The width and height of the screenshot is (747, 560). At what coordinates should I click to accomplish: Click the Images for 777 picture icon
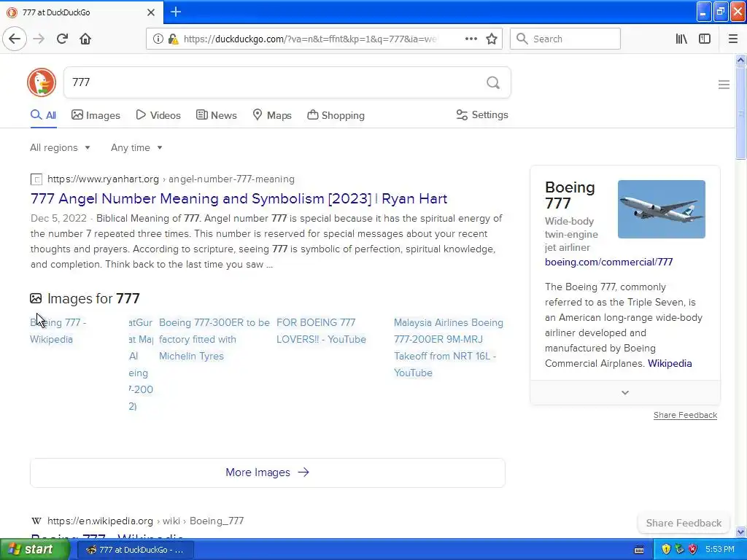36,298
